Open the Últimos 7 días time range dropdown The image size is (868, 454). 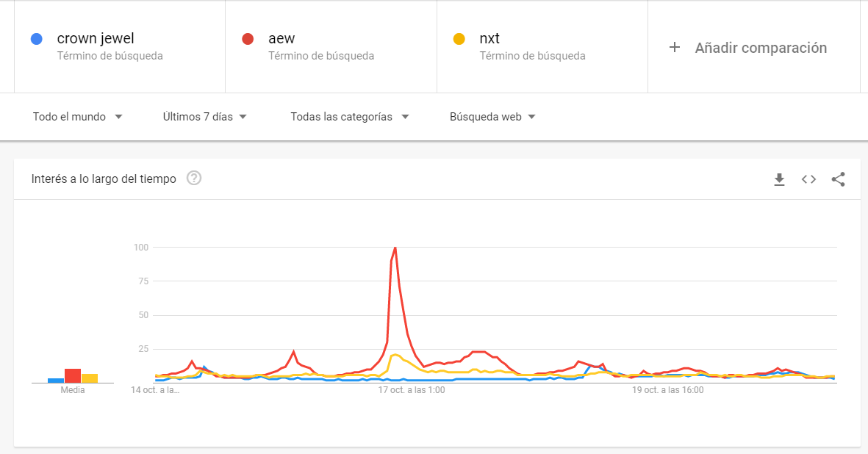(205, 117)
